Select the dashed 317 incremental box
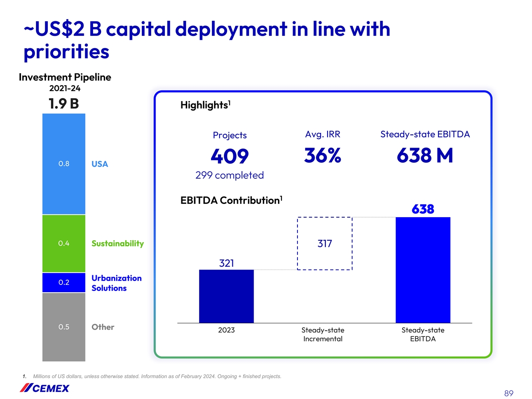 tap(325, 243)
